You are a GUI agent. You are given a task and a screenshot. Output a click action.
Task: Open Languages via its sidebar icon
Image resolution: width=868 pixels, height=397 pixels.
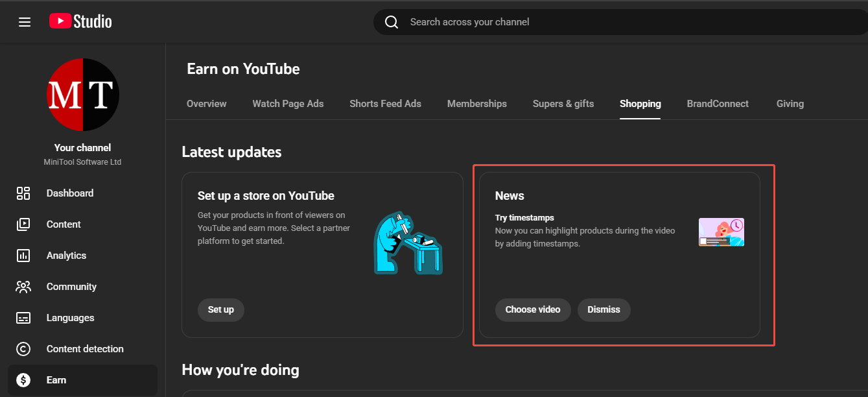pyautogui.click(x=23, y=317)
